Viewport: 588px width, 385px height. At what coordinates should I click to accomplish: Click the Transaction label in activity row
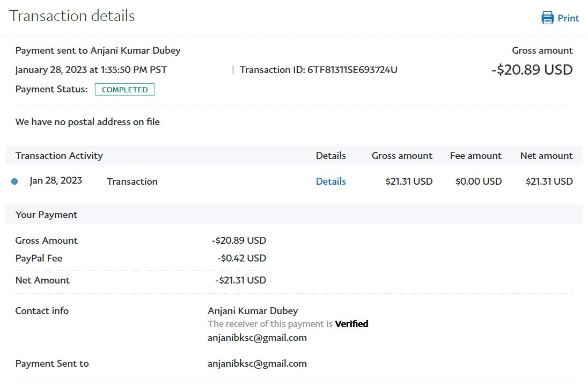click(x=132, y=181)
